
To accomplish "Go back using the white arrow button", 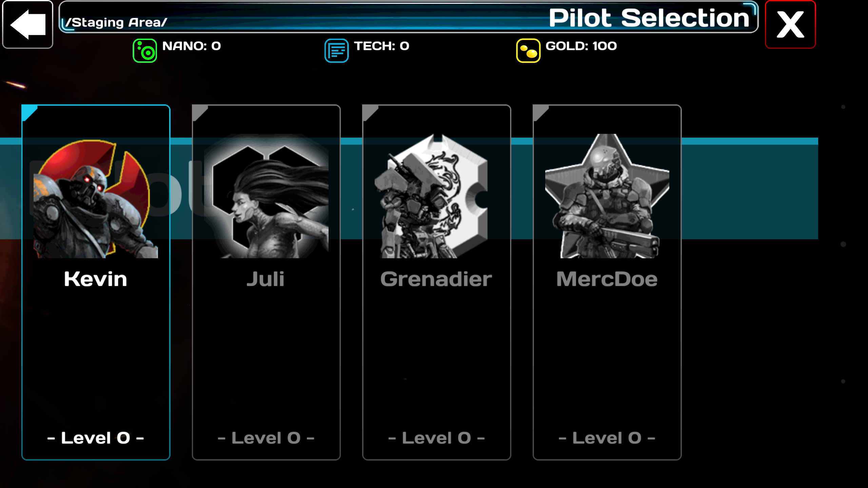I will pos(27,24).
